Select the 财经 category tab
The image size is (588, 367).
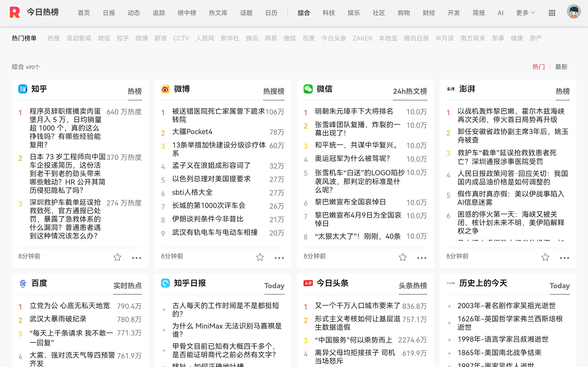pyautogui.click(x=429, y=13)
